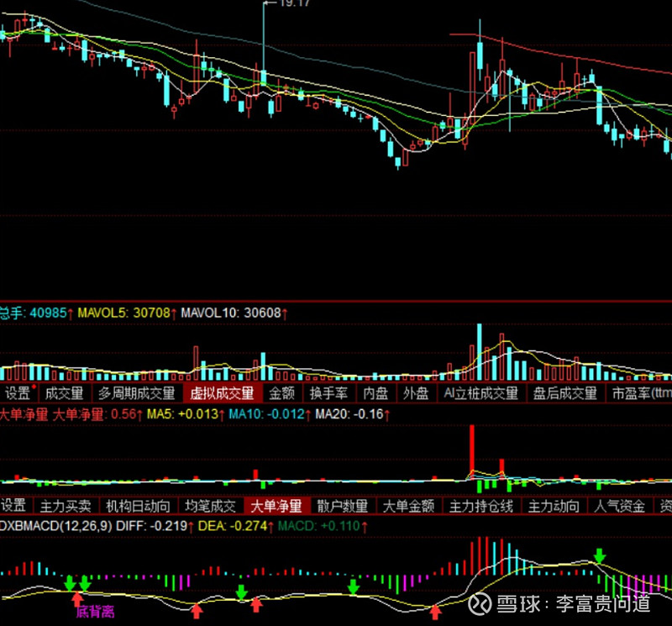Select the 大单金额 tab

click(408, 506)
